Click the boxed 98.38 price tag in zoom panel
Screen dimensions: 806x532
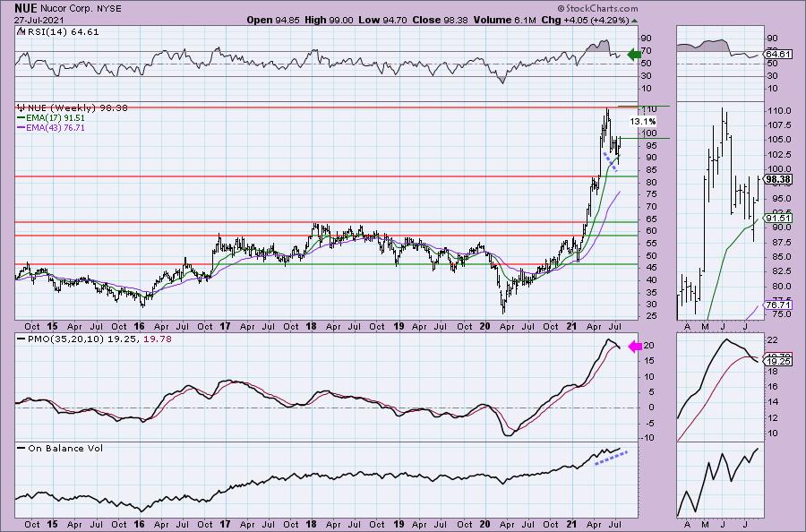tap(777, 179)
